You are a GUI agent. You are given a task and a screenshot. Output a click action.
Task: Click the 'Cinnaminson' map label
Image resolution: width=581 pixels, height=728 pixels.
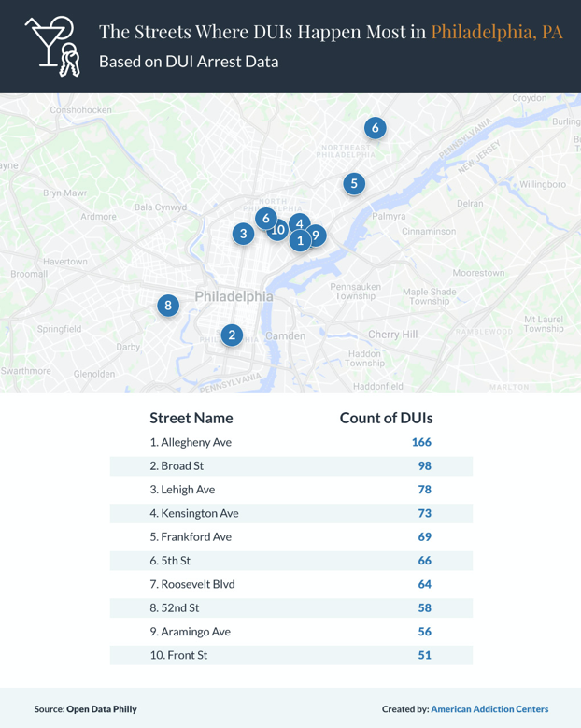tap(429, 231)
